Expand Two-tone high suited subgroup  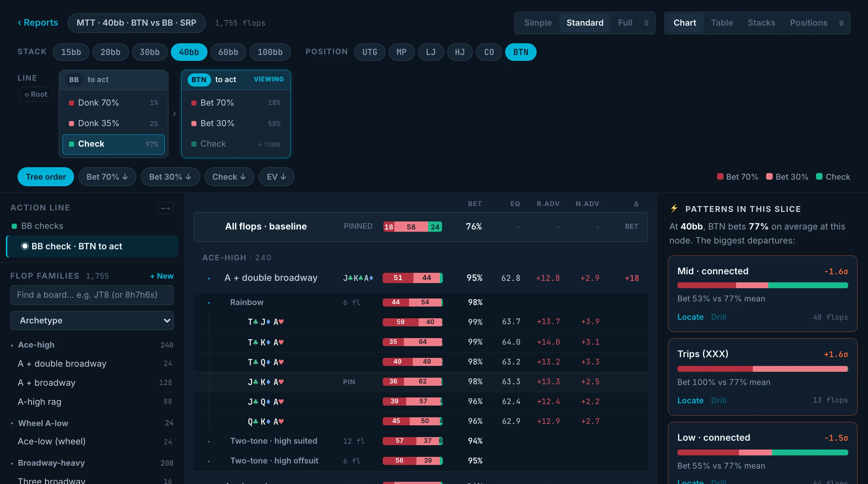coord(209,441)
